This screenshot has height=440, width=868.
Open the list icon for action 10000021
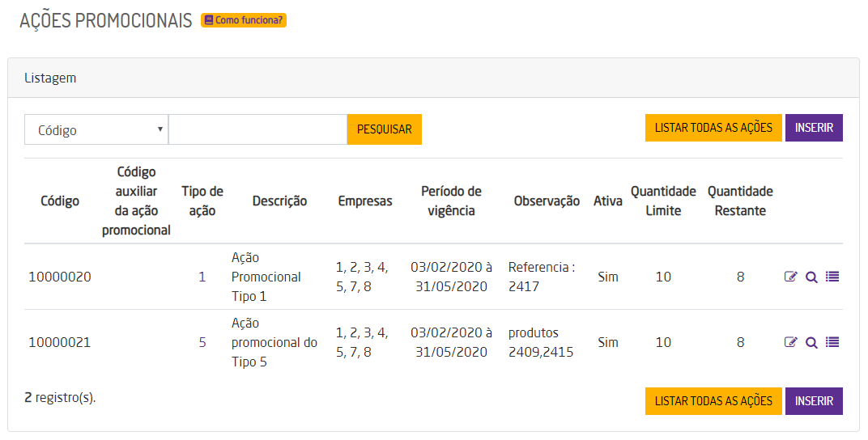(832, 342)
